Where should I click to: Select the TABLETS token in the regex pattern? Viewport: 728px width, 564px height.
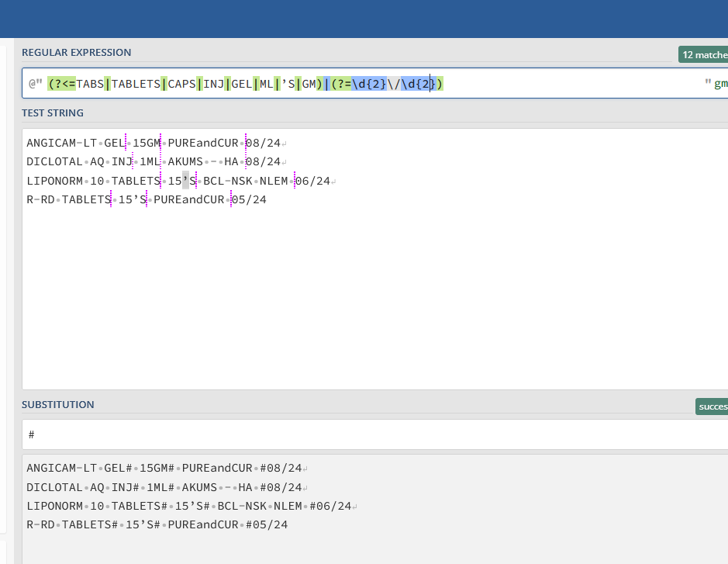pos(136,83)
